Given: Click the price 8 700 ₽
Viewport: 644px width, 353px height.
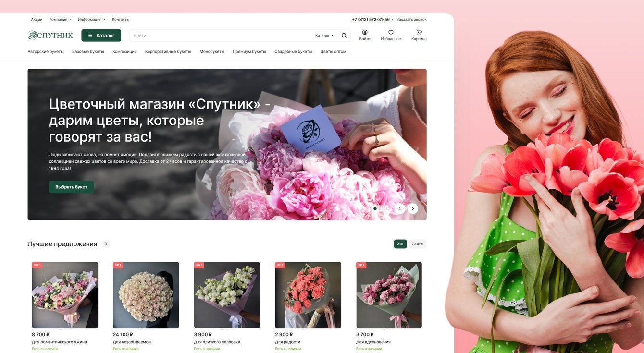Looking at the screenshot, I should click(40, 335).
